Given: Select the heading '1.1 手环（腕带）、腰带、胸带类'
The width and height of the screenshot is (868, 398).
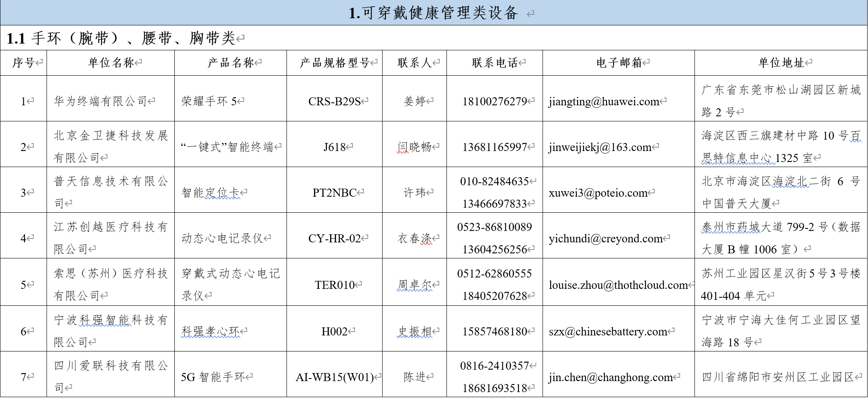Looking at the screenshot, I should 121,38.
